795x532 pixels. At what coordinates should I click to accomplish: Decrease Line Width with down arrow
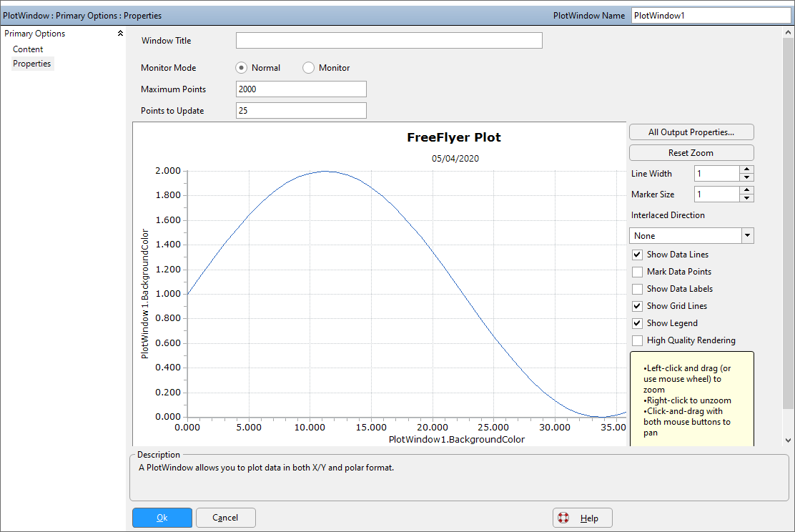(x=747, y=177)
